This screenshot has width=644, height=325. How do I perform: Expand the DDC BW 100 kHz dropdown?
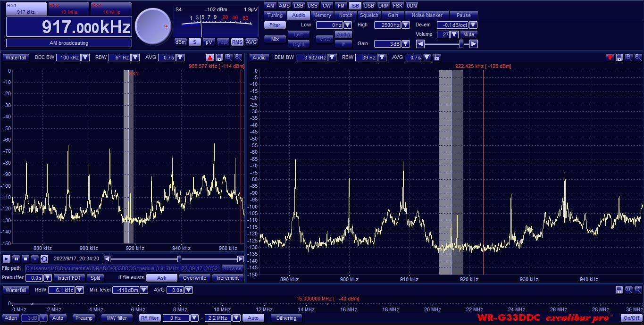(x=85, y=58)
